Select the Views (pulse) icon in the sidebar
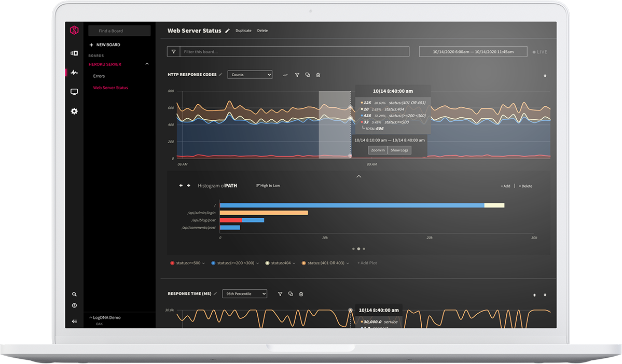Viewport: 622px width, 364px height. 74,72
